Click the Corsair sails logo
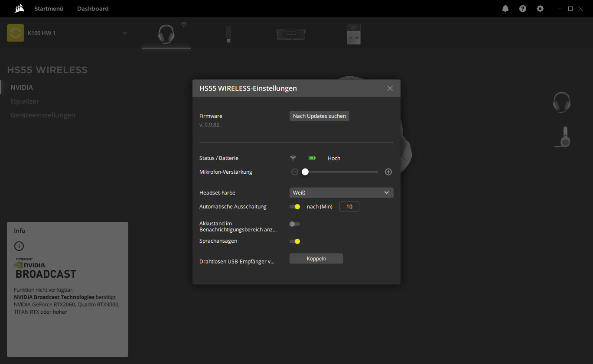 coord(19,8)
